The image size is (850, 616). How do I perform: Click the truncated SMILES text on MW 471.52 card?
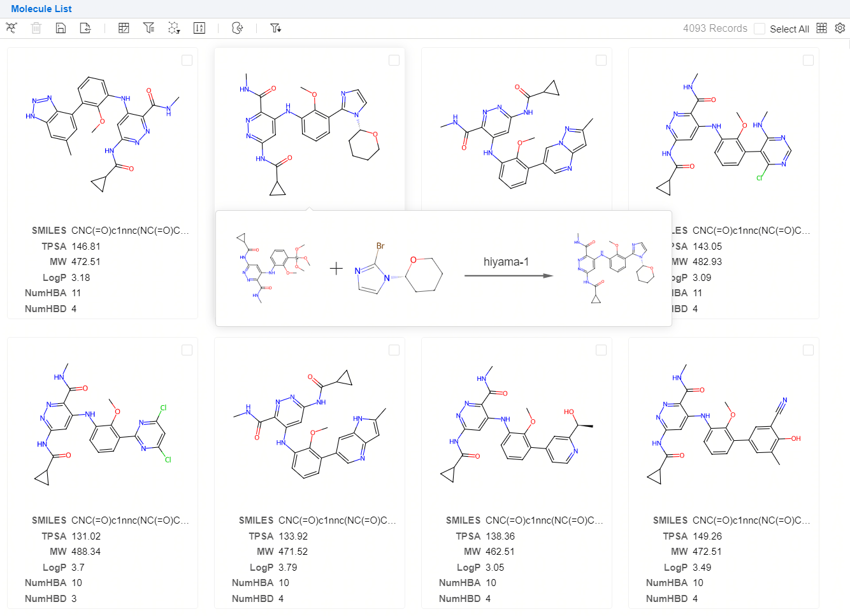pos(337,520)
